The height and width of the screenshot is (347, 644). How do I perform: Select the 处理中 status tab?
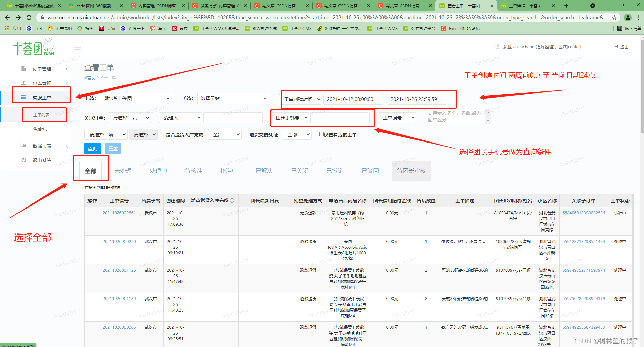click(158, 171)
